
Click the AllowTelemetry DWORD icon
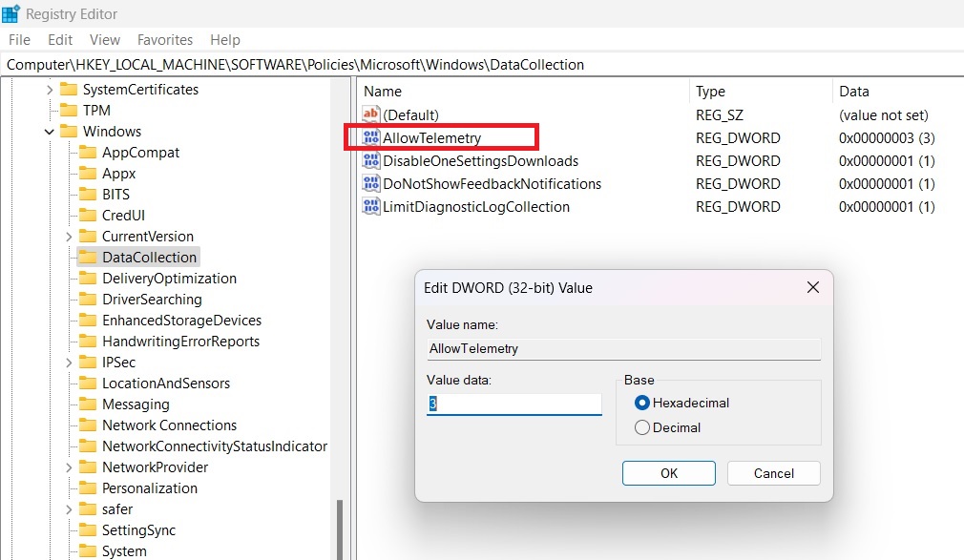[x=372, y=137]
